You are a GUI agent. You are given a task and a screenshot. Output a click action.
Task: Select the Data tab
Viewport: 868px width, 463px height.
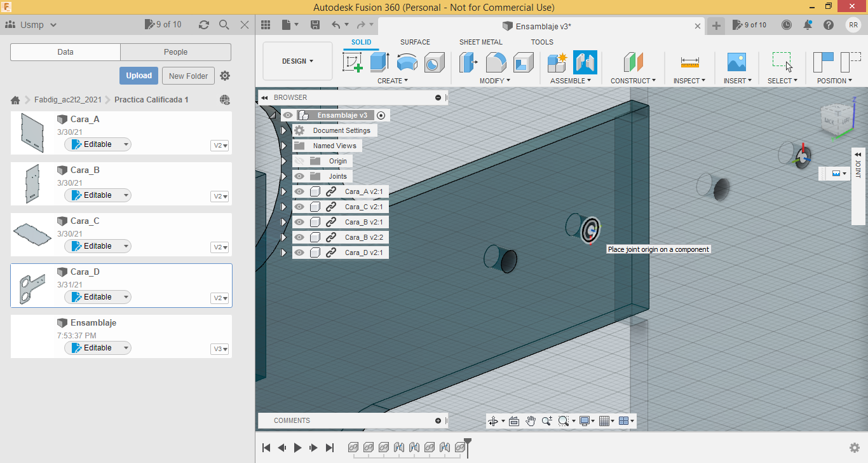[x=65, y=52]
